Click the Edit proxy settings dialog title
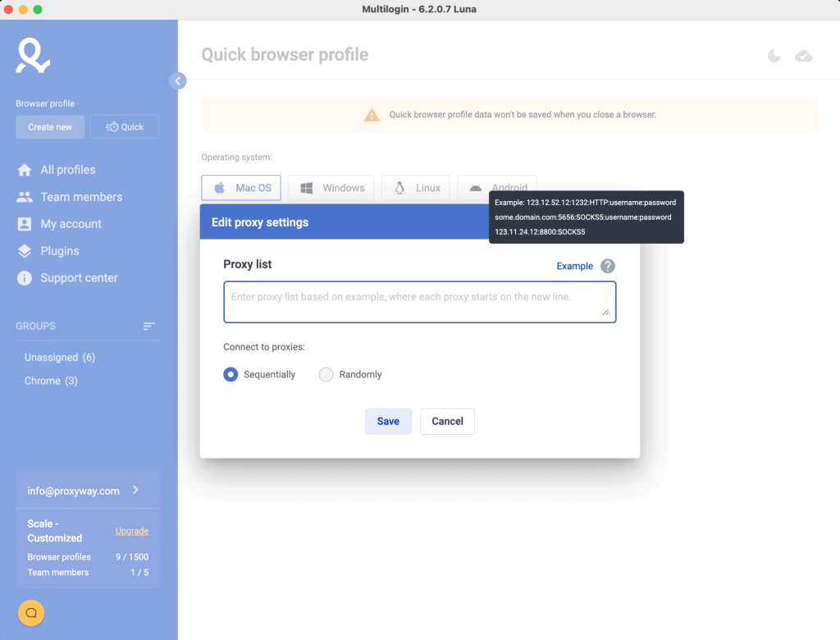840x640 pixels. 260,222
